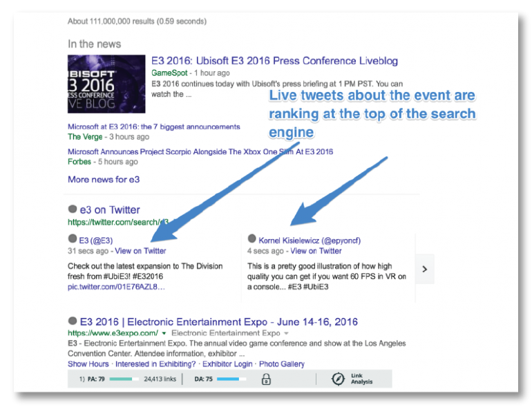Click the padlock icon in the MozBar
Screen dimensions: 532x412
click(x=266, y=379)
